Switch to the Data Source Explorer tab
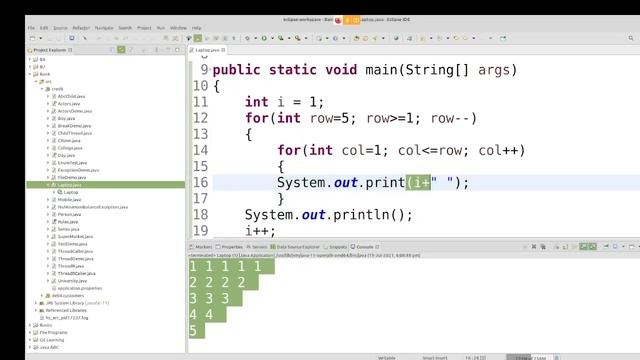640x360 pixels. tap(295, 247)
